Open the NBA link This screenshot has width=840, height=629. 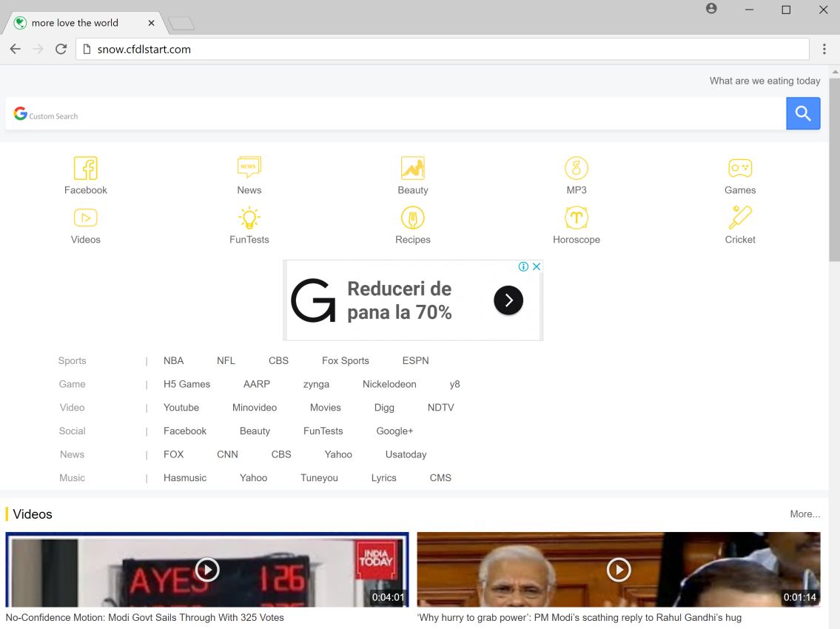coord(174,360)
